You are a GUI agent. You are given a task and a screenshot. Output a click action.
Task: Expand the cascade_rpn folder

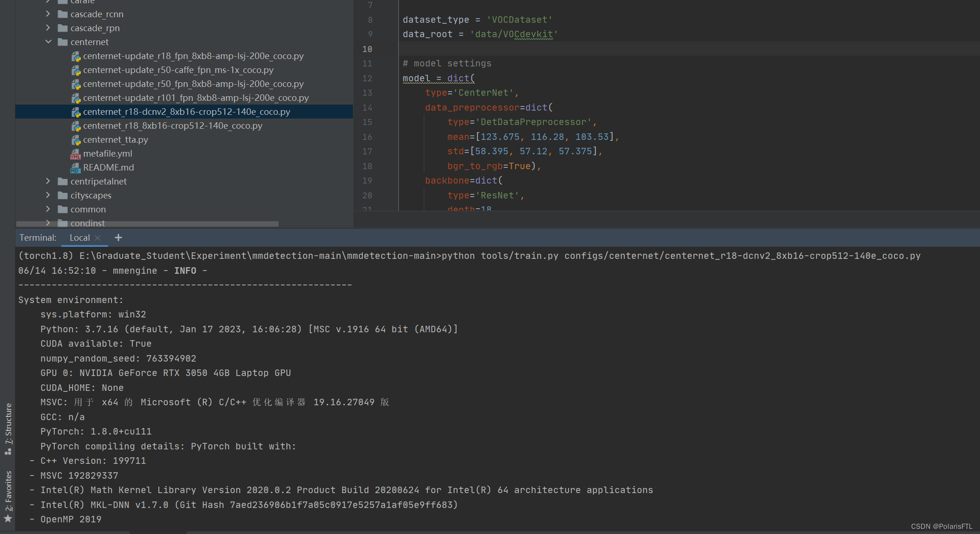pyautogui.click(x=48, y=28)
